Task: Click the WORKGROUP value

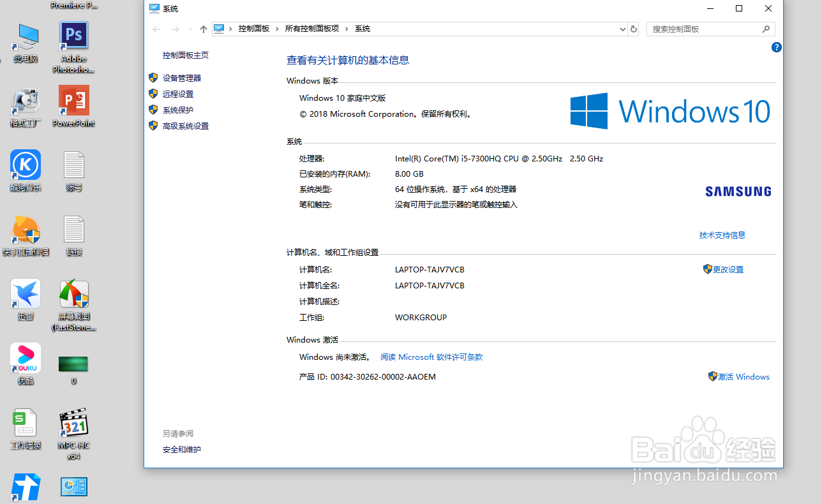Action: point(421,317)
